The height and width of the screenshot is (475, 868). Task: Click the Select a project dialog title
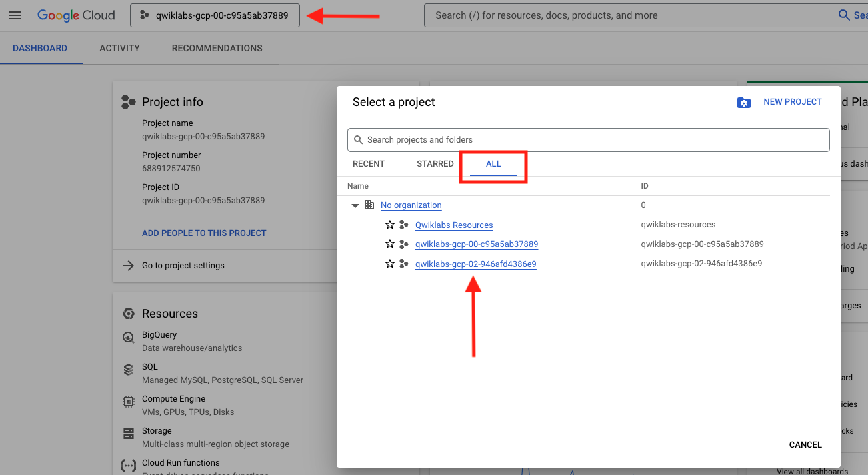[394, 102]
